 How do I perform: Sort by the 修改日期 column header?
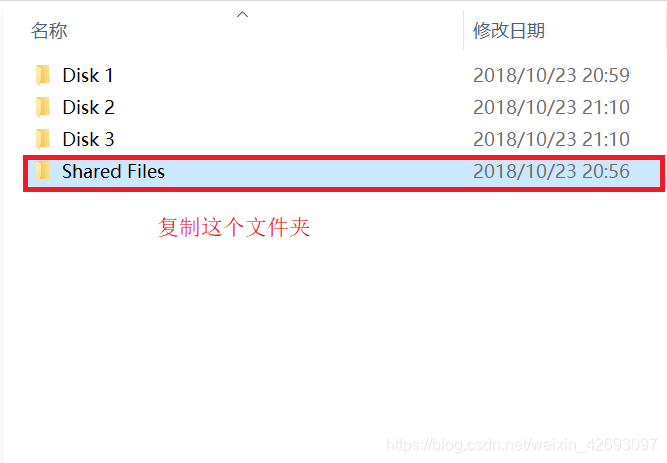pos(509,31)
